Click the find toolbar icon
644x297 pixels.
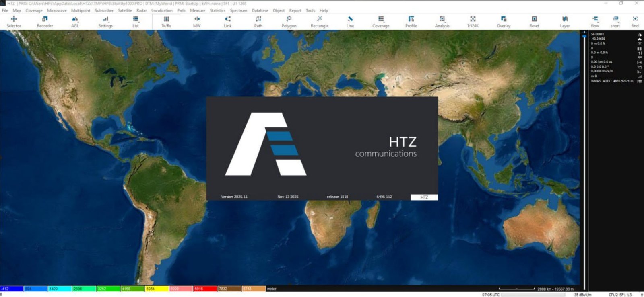coord(635,22)
